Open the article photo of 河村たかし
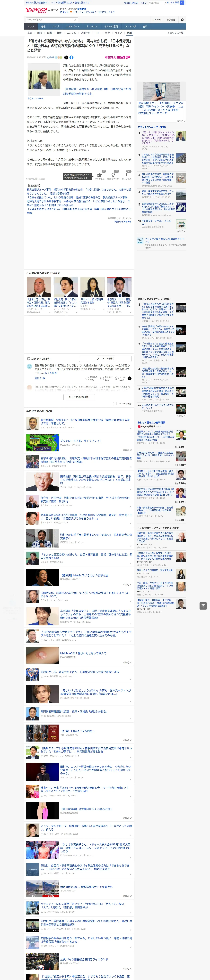Viewport: 210px width, 980px height. pos(44,80)
